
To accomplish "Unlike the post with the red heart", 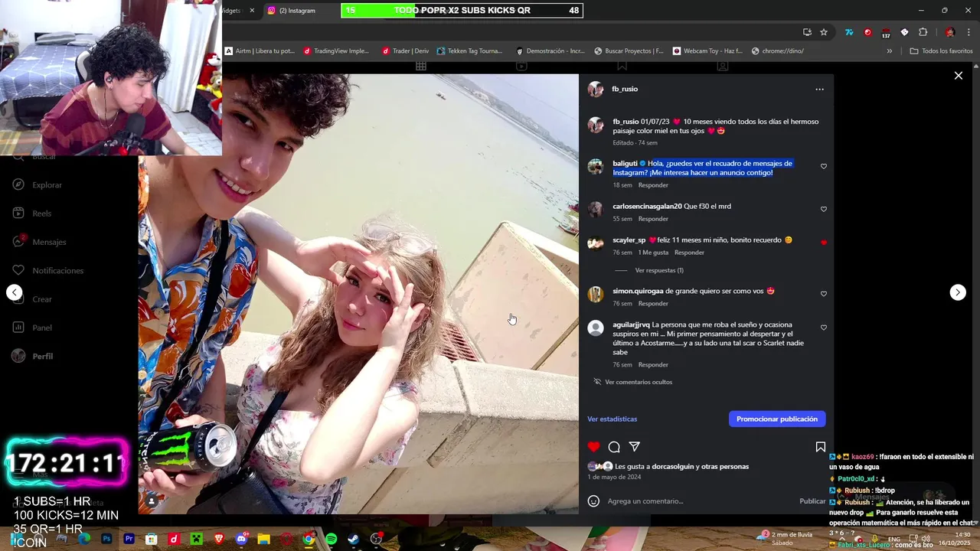I will (593, 447).
